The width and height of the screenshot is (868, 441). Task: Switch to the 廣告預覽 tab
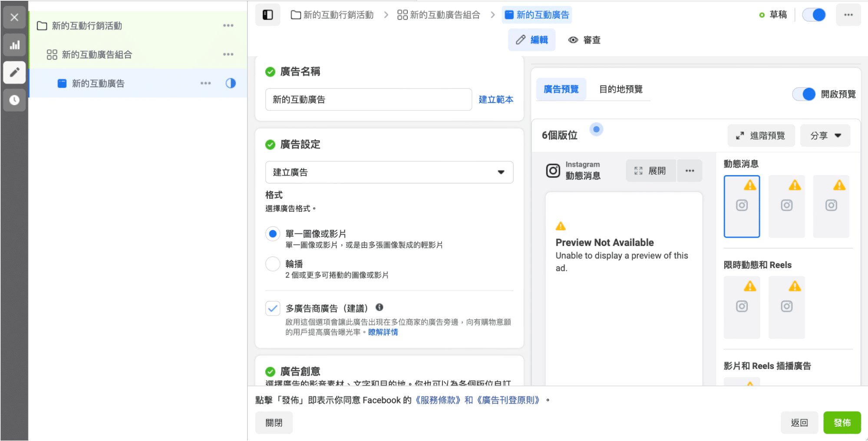(561, 89)
